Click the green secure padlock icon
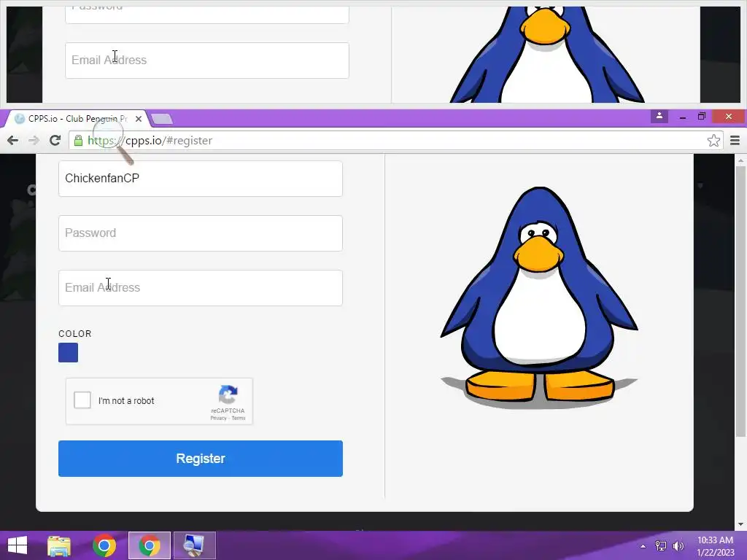 click(78, 141)
